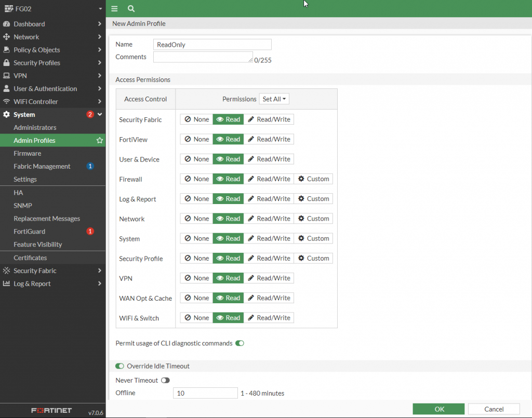Viewport: 532px width, 418px height.
Task: Click OK to save the profile
Action: click(x=438, y=409)
